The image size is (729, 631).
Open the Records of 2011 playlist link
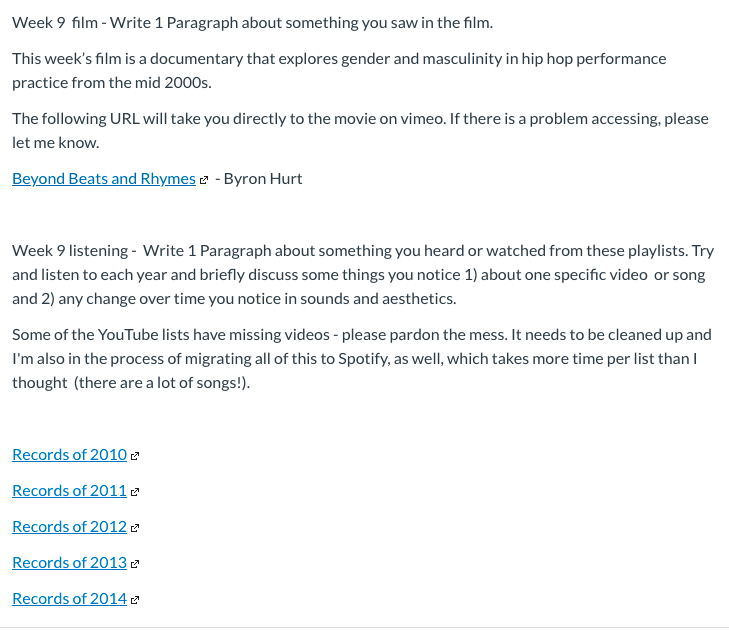[x=69, y=491]
